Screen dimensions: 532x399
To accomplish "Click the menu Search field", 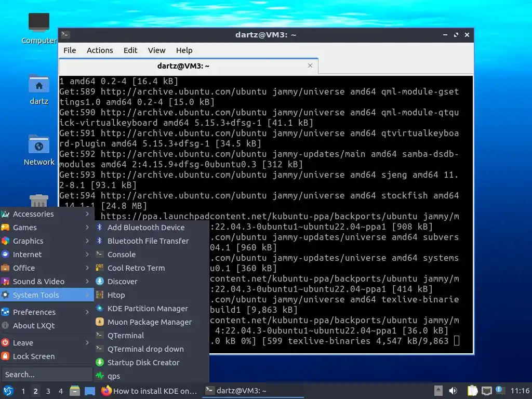I will [x=47, y=375].
